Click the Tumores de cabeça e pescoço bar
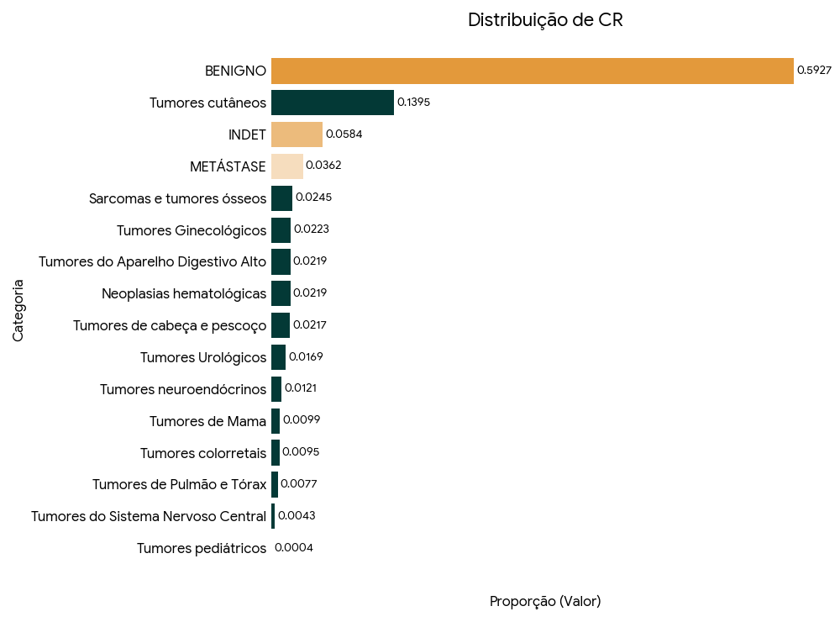Screen dimensions: 840x622 pyautogui.click(x=281, y=325)
